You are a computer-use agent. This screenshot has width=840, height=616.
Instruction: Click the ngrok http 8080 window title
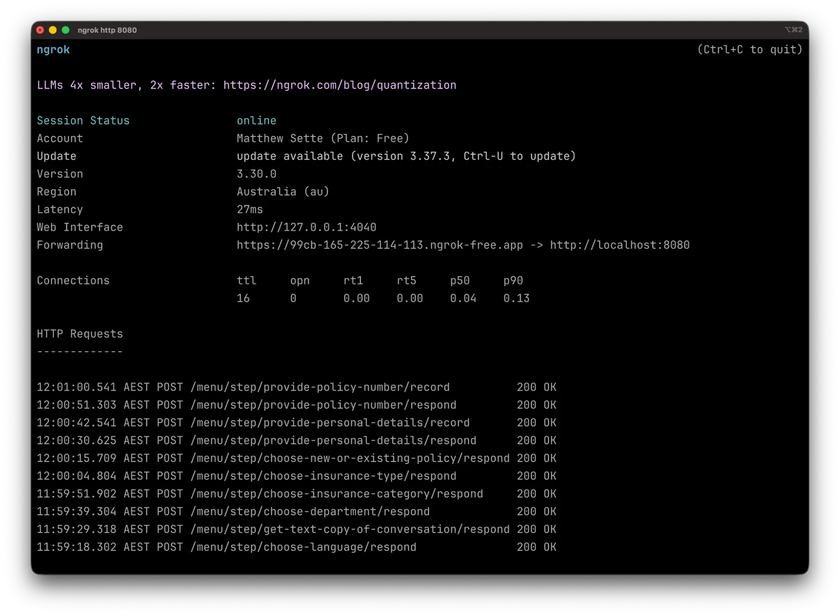(x=107, y=30)
